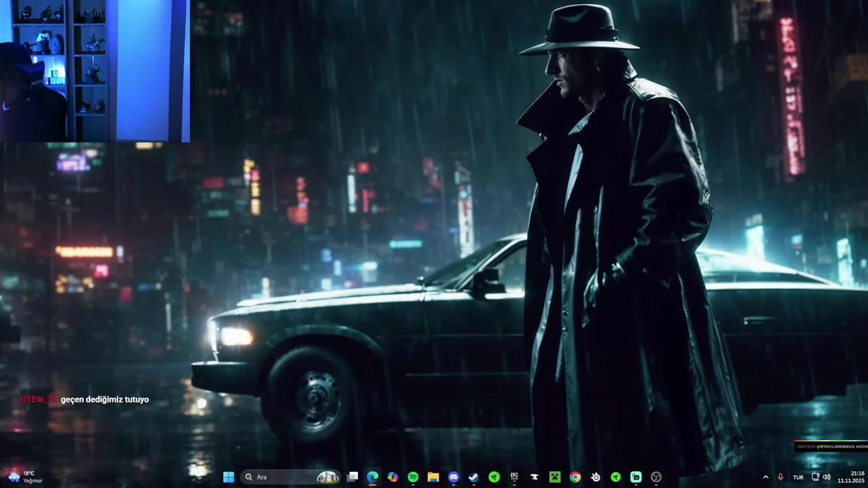Open Google Chrome from taskbar

click(575, 477)
